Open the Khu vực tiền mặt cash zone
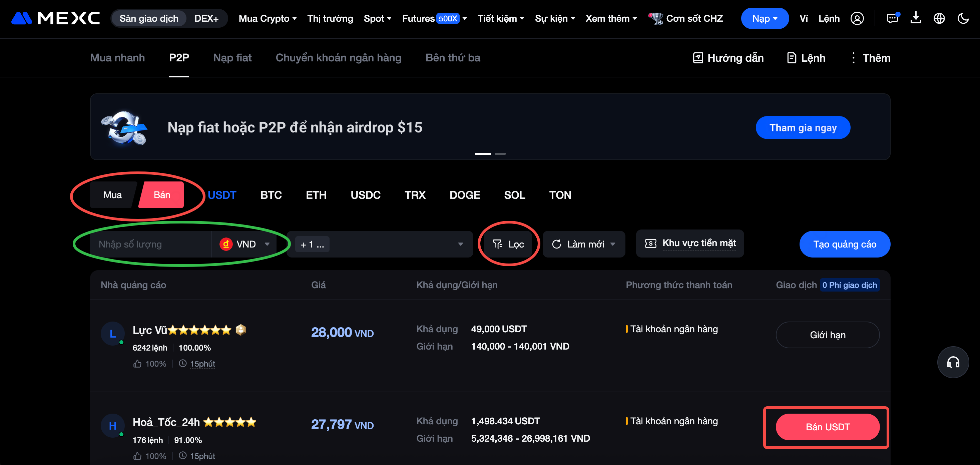 [690, 243]
